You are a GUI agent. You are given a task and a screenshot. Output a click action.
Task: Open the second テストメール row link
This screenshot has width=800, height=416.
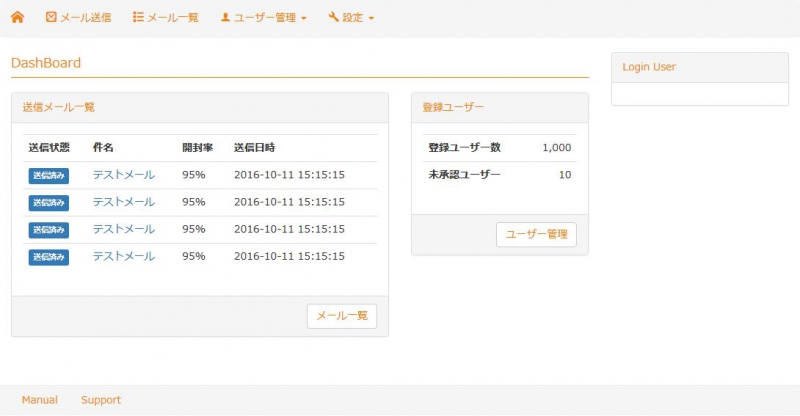124,202
